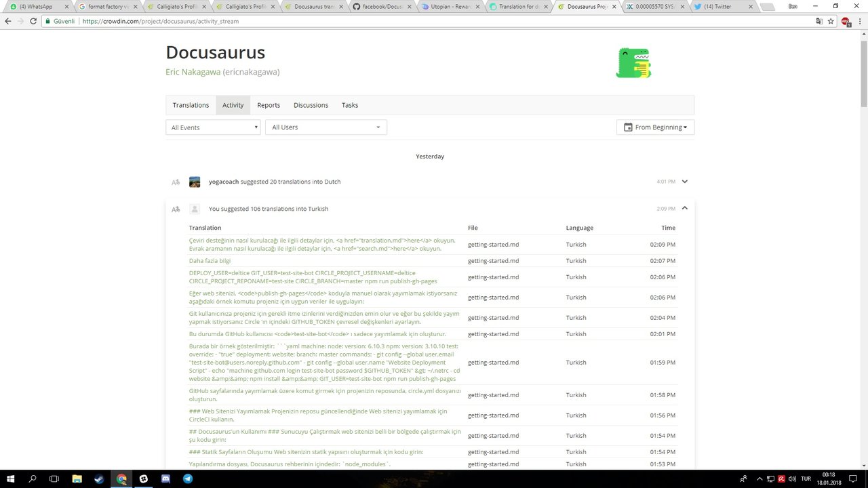Launch Steam from the taskbar
Image resolution: width=868 pixels, height=488 pixels.
[99, 479]
